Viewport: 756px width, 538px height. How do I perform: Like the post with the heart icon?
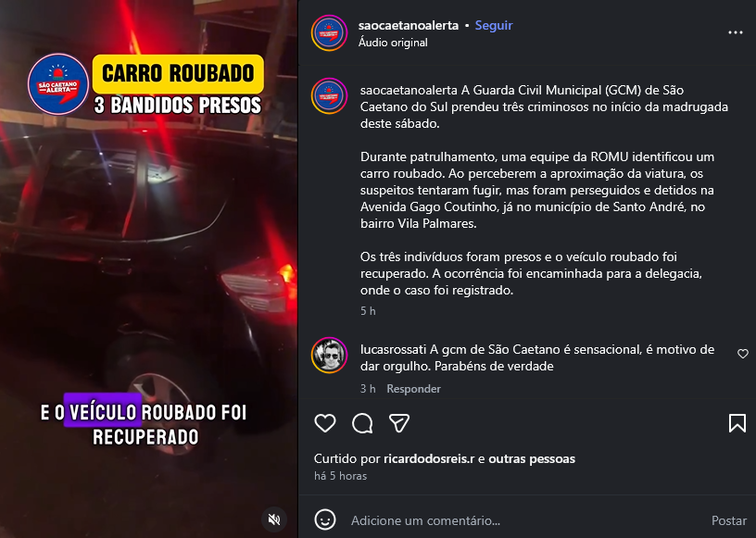click(325, 423)
